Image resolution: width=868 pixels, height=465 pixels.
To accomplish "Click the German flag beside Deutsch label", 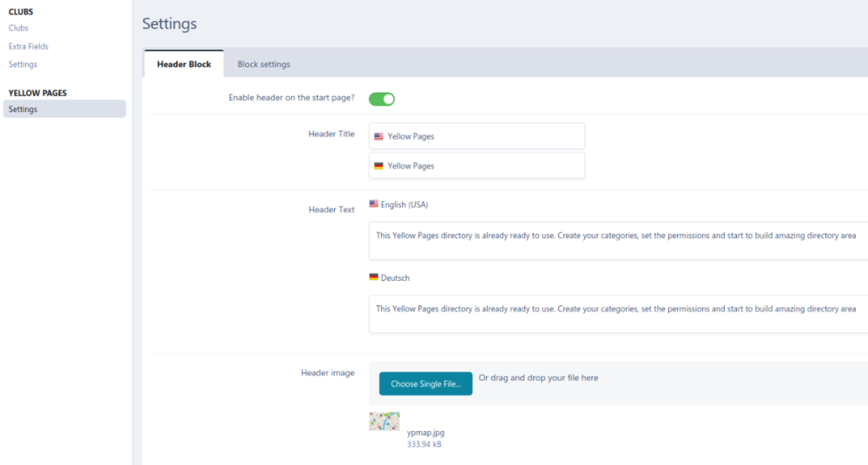I will tap(373, 278).
